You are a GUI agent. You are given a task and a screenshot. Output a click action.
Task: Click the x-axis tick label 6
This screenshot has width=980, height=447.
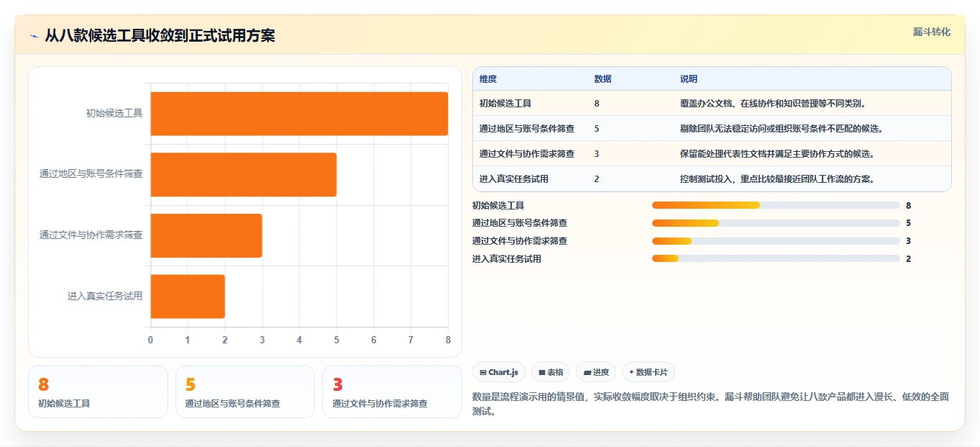[x=374, y=340]
